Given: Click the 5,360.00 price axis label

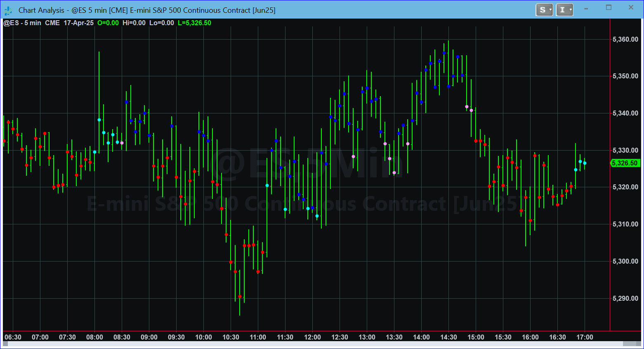Looking at the screenshot, I should click(625, 39).
